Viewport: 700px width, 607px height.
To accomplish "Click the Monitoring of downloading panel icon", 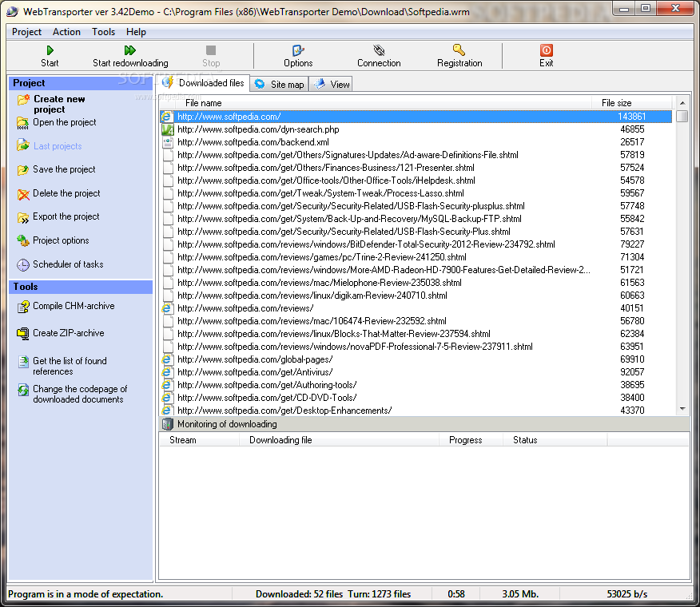I will click(168, 424).
